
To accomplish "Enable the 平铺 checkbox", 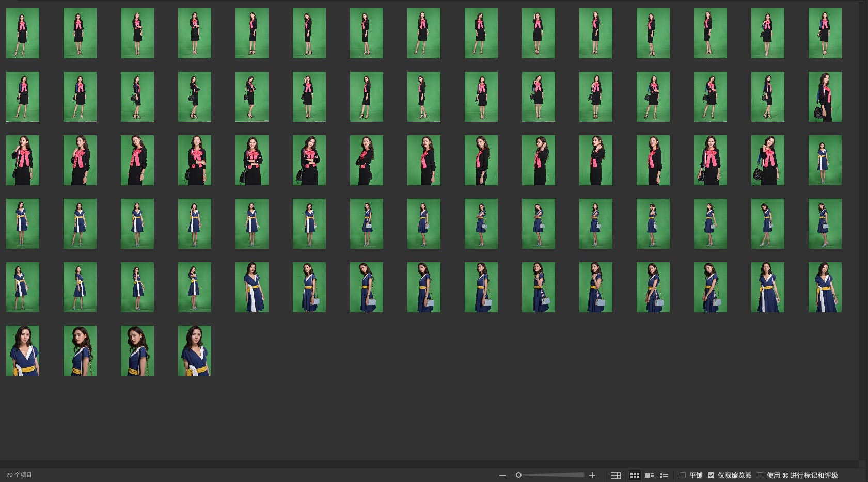I will click(x=683, y=475).
